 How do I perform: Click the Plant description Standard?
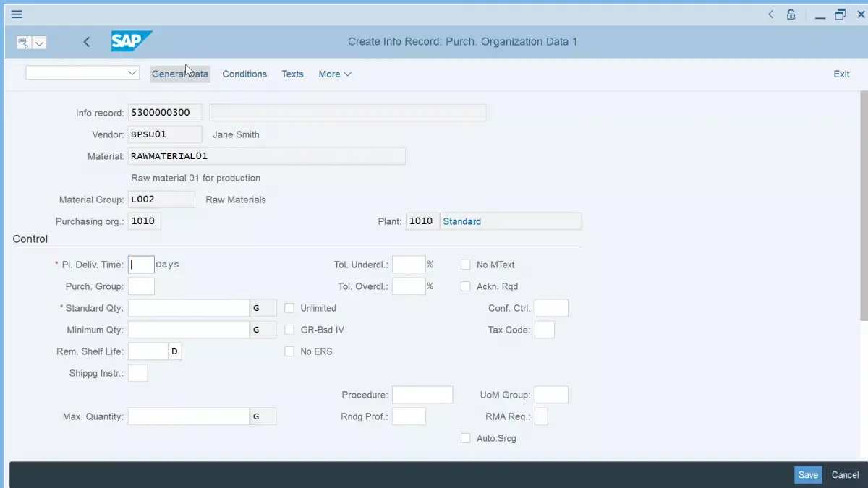coord(511,221)
